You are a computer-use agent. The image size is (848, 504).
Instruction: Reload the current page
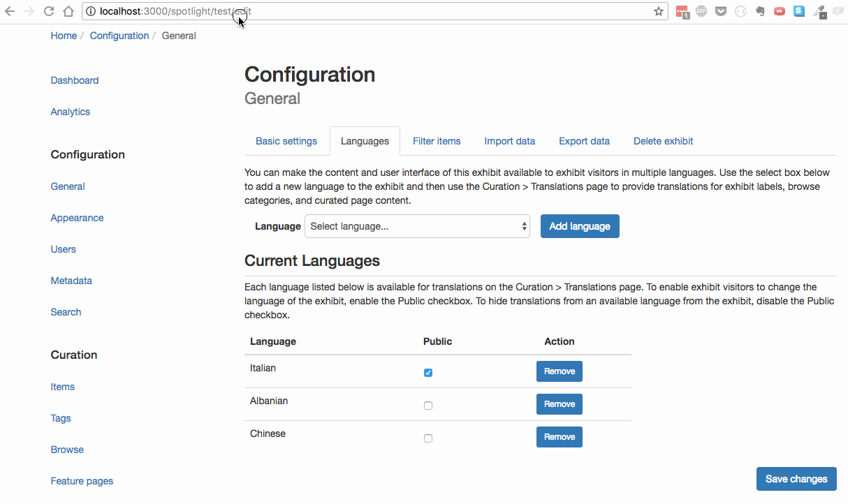click(x=47, y=11)
